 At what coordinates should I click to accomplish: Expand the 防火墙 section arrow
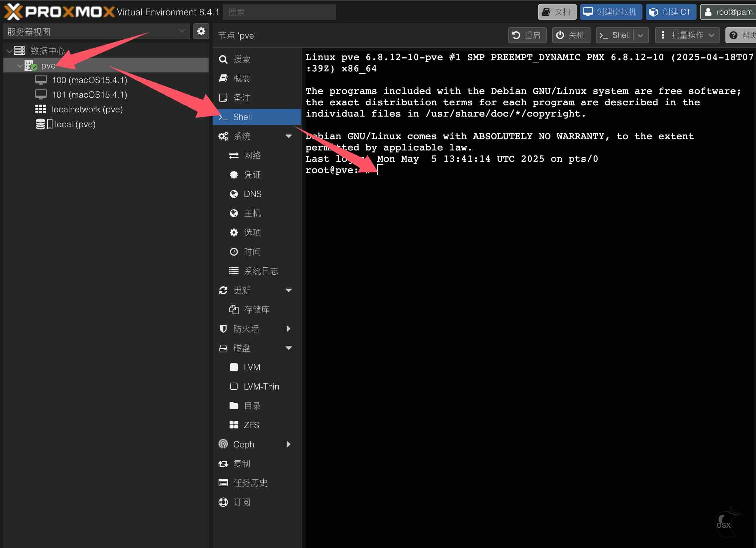pyautogui.click(x=289, y=329)
